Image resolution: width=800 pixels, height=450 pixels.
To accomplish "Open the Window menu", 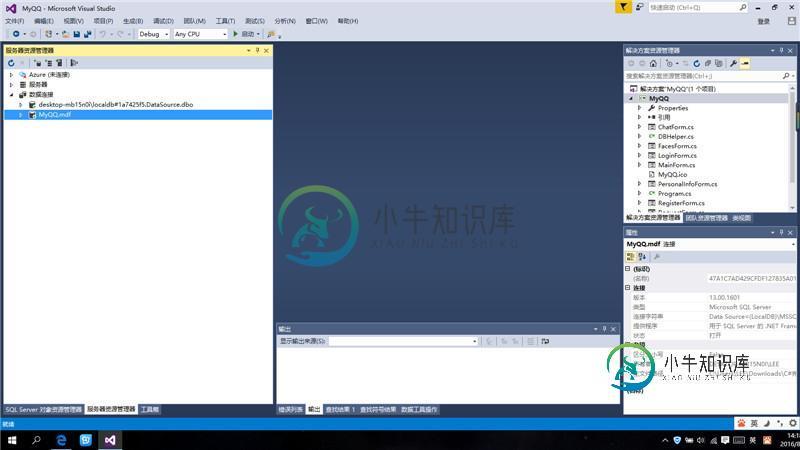I will click(x=317, y=21).
